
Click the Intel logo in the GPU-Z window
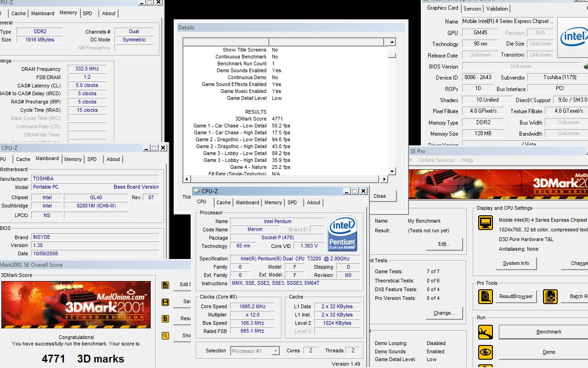pos(573,37)
